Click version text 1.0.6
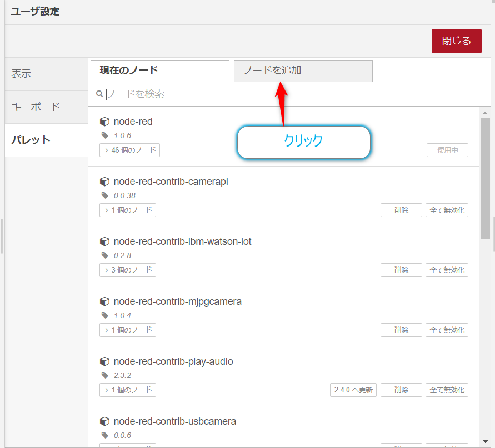The width and height of the screenshot is (495, 448). (x=122, y=135)
